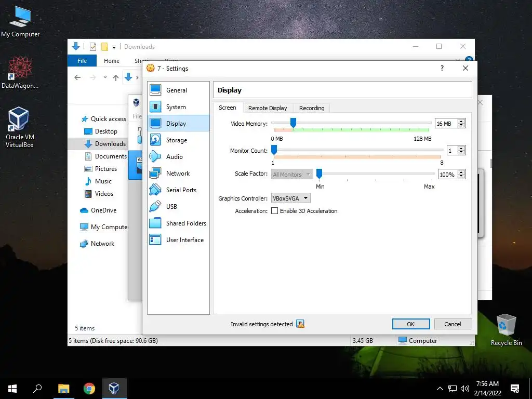Select Oracle VM VirtualBox desktop shortcut
The width and height of the screenshot is (532, 399).
coord(20,127)
